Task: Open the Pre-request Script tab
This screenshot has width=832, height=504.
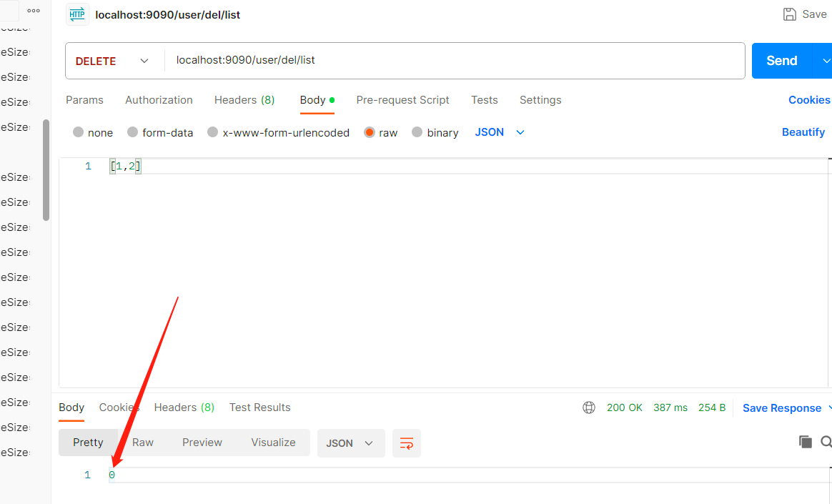Action: click(x=402, y=100)
